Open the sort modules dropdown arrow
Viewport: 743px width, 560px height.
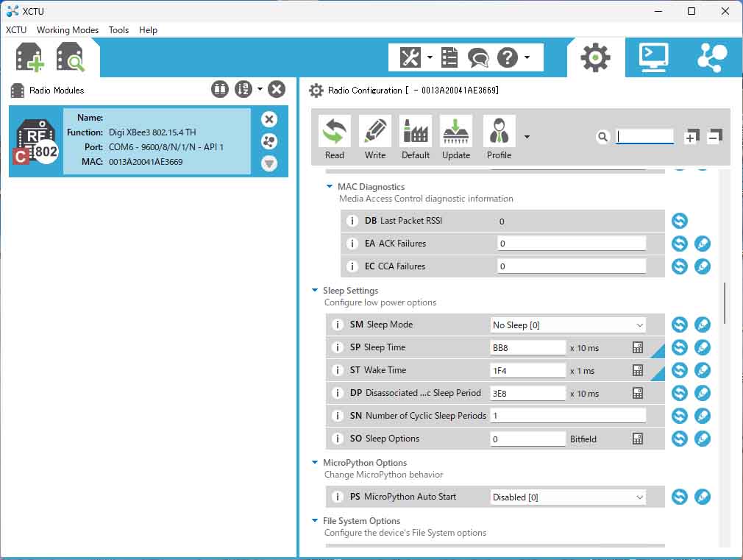pos(260,88)
